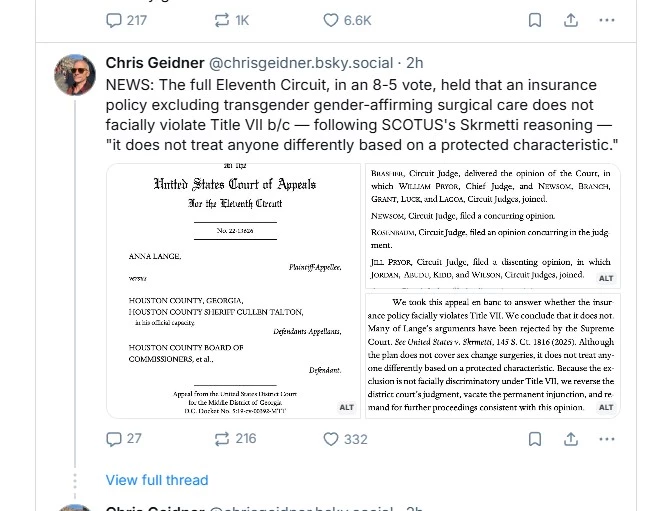660x511 pixels.
Task: Share the top post with 217 replies
Action: tap(571, 20)
